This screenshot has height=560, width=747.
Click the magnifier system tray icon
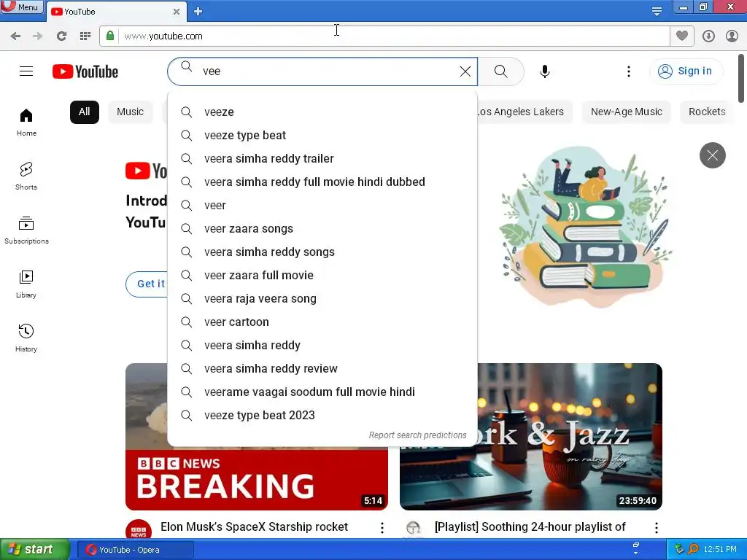(693, 549)
